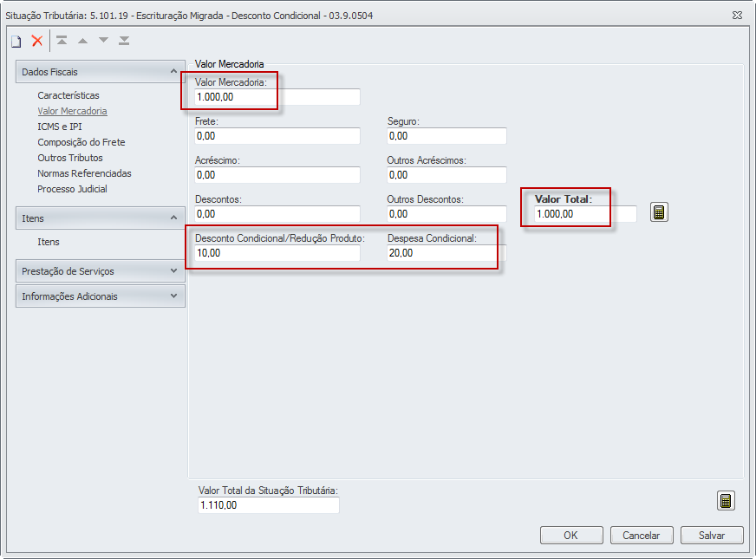Focus the Despesa Condicional field

446,253
